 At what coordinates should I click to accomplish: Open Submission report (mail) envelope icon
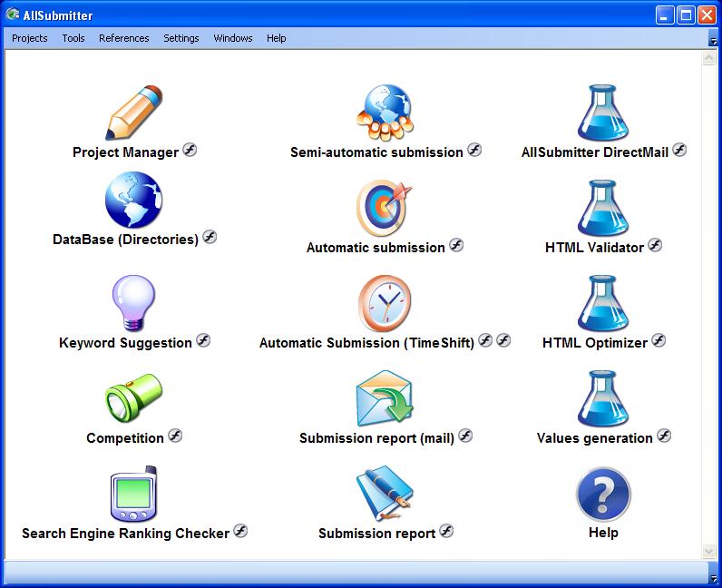pos(385,398)
